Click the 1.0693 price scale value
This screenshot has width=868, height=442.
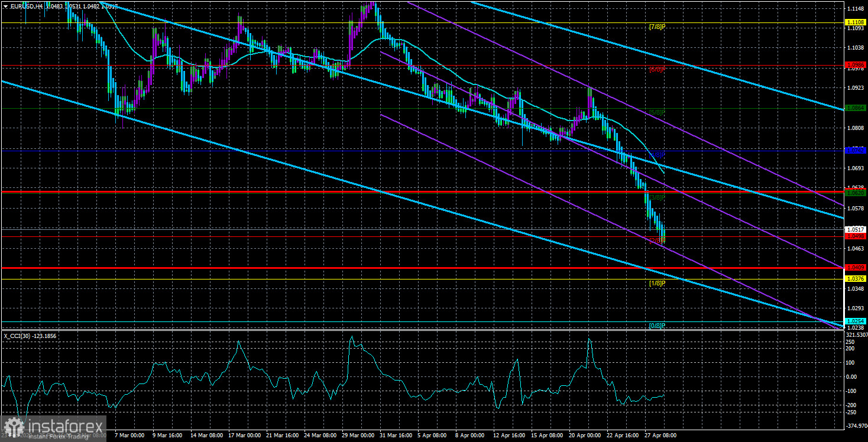pos(856,168)
